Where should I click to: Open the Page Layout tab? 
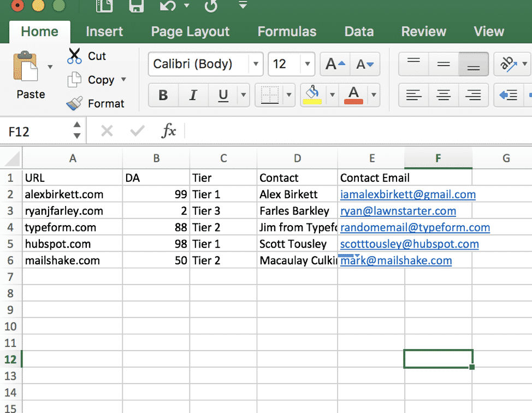pyautogui.click(x=190, y=32)
